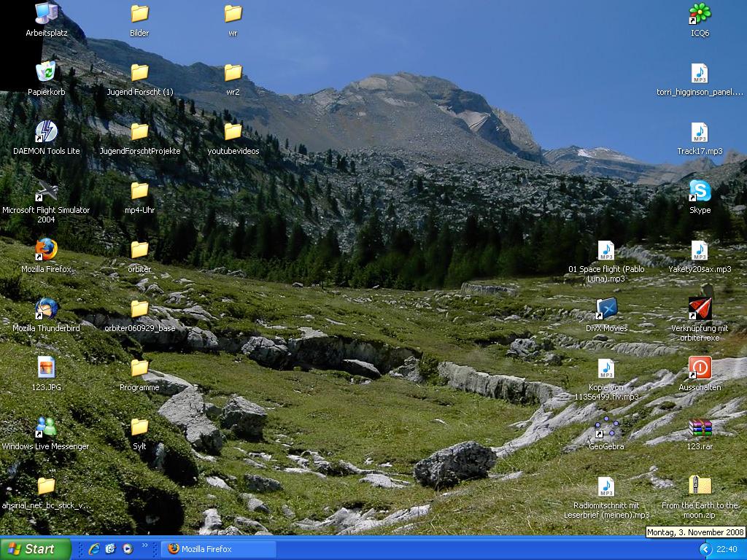Open the Start menu
Screen dimensions: 747x560
click(x=35, y=549)
